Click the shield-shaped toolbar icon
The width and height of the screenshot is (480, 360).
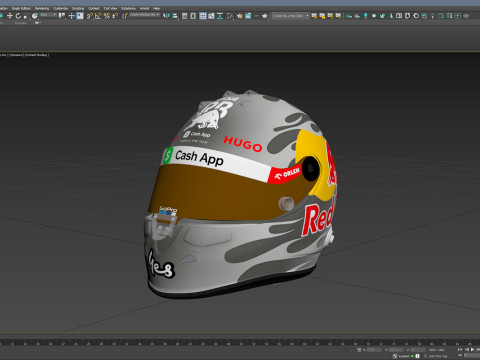(407, 16)
